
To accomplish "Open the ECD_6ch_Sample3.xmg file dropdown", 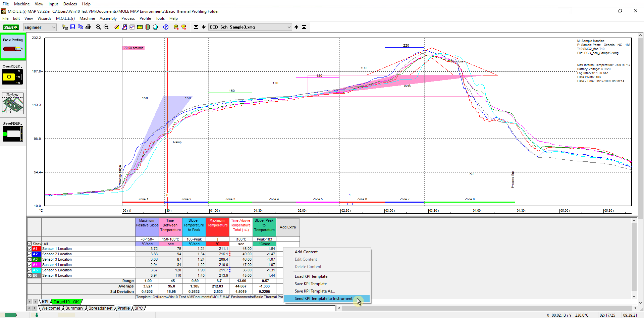I will [x=250, y=27].
